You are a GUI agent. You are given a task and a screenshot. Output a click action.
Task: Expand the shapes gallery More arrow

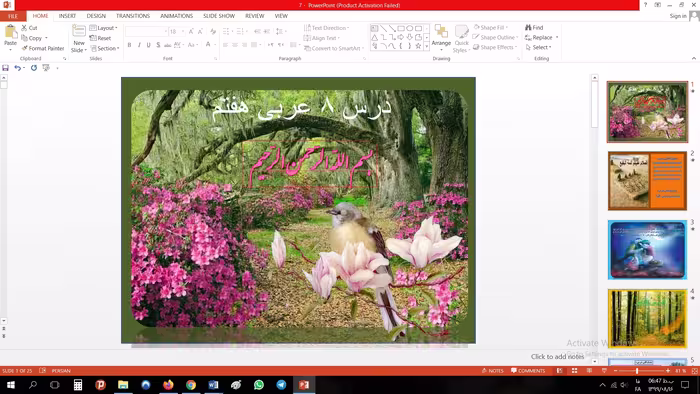tap(426, 46)
